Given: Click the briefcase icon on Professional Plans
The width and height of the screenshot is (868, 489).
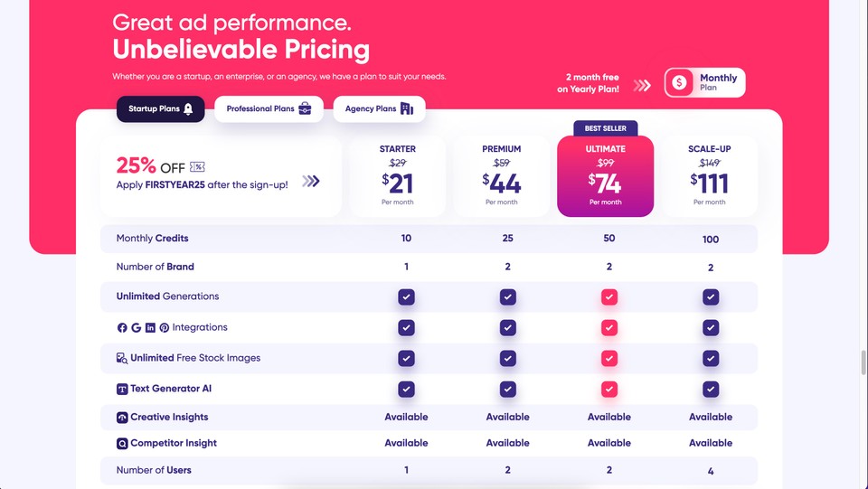Looking at the screenshot, I should (x=305, y=109).
